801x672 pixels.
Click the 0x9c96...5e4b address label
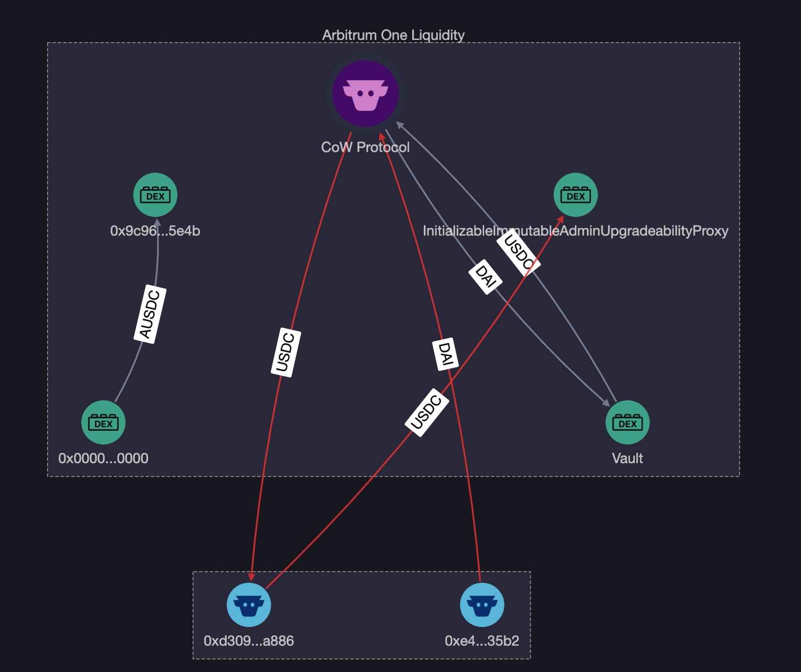[x=155, y=231]
